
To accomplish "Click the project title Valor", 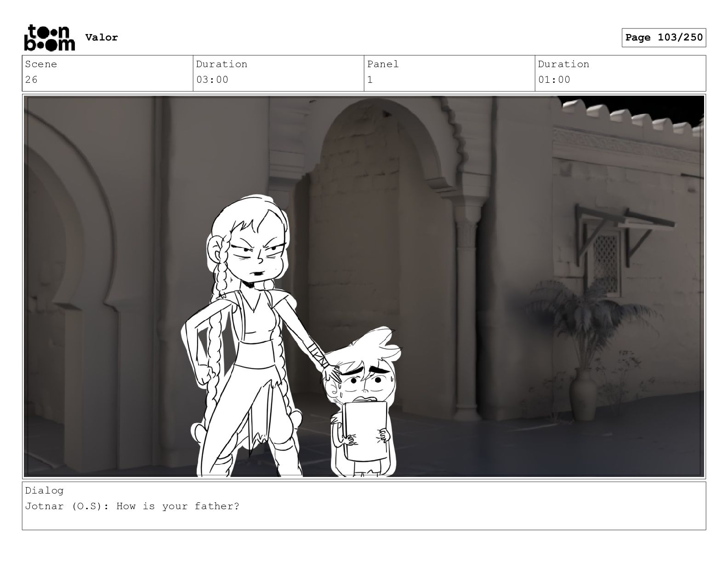I will tap(102, 38).
